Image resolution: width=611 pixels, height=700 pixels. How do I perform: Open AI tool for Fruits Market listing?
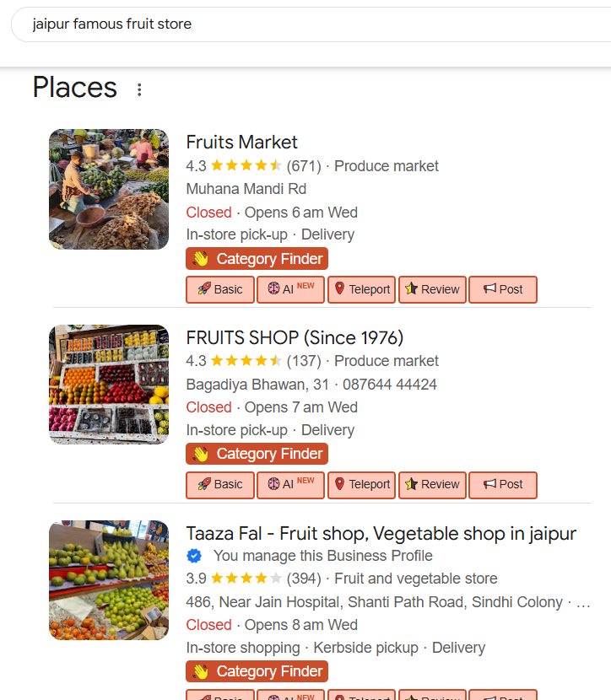click(x=290, y=289)
